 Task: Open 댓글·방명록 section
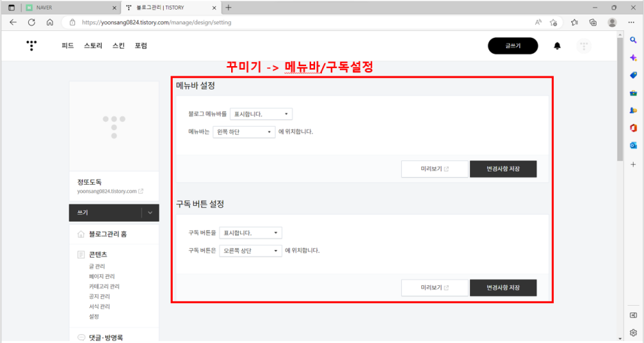click(x=106, y=337)
